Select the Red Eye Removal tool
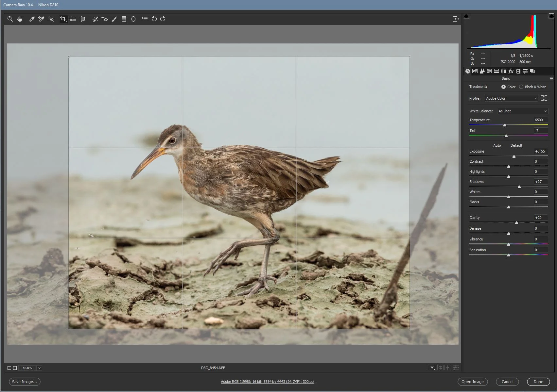 point(105,19)
